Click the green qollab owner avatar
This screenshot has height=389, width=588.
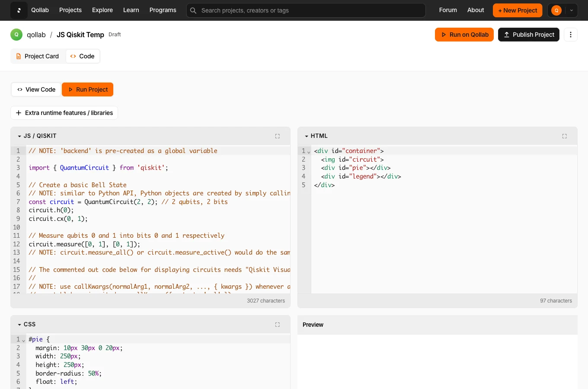click(x=16, y=35)
